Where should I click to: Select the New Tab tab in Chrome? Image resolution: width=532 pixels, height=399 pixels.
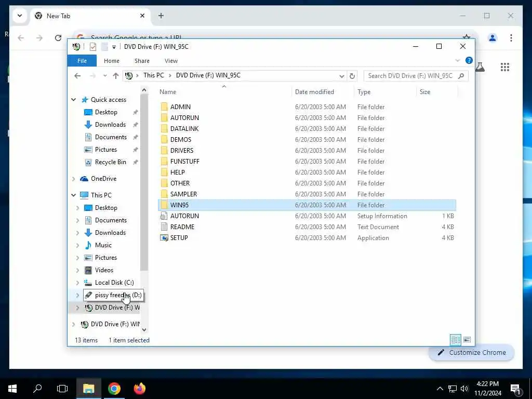pos(90,16)
